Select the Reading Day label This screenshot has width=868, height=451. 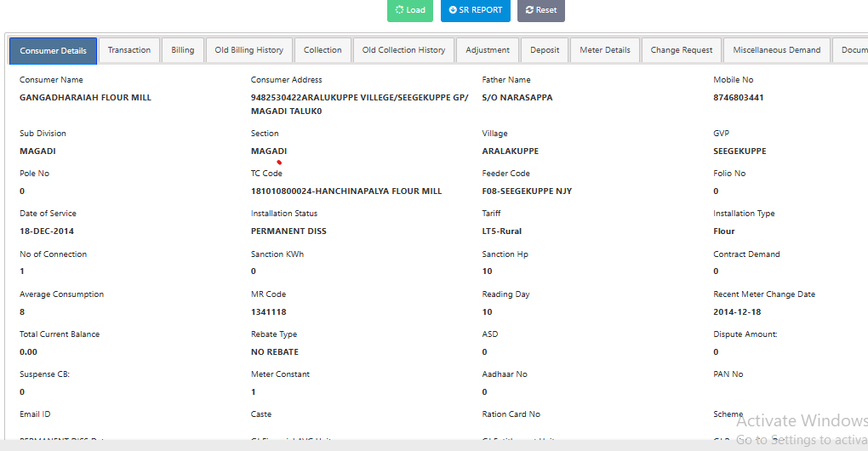pyautogui.click(x=505, y=294)
